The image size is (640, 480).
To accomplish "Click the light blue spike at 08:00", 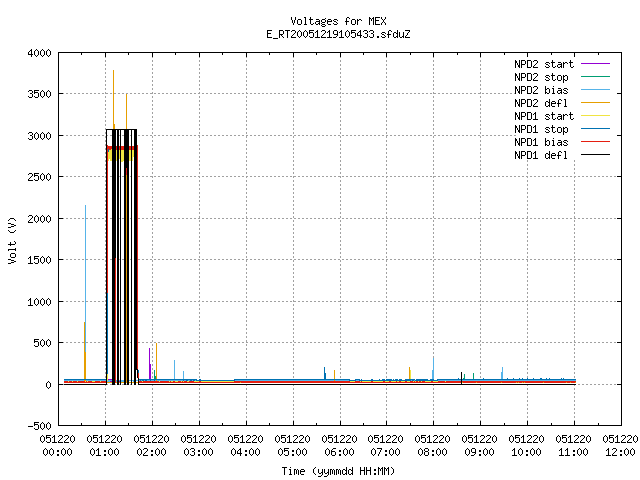I will pos(433,367).
